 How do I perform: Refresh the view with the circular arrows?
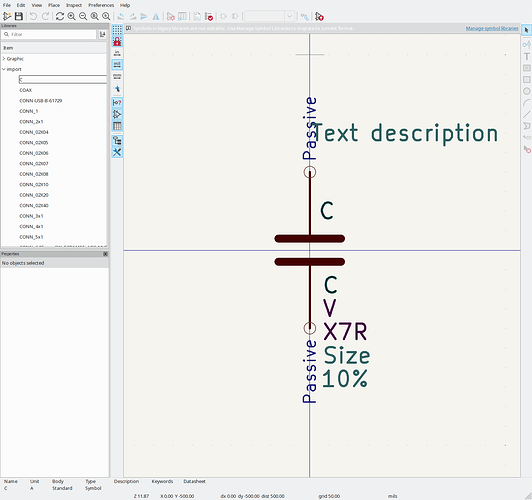60,16
